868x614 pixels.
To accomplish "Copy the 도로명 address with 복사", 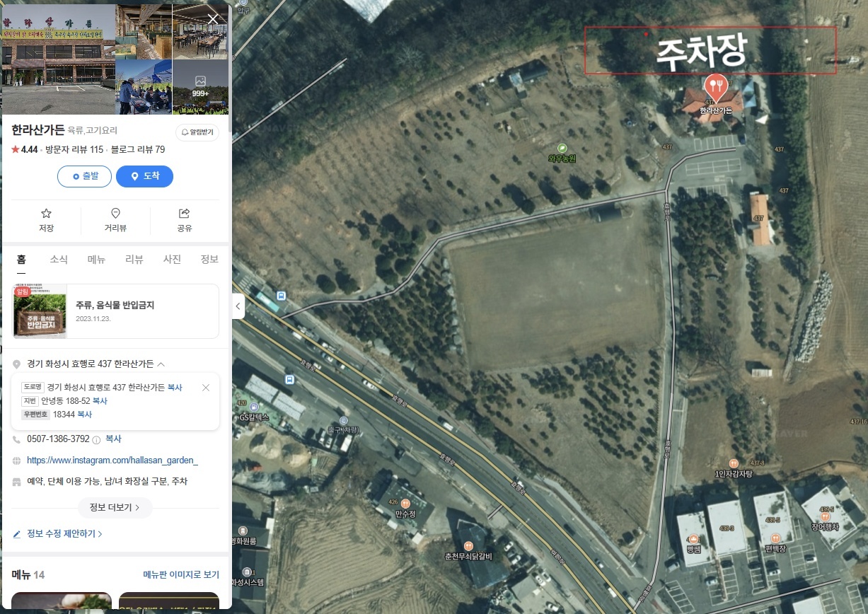I will tap(175, 388).
